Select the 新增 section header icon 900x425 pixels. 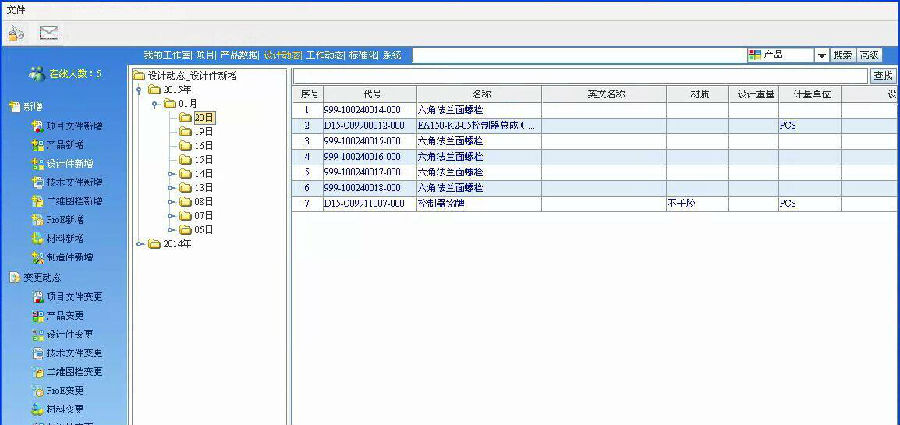tap(14, 107)
